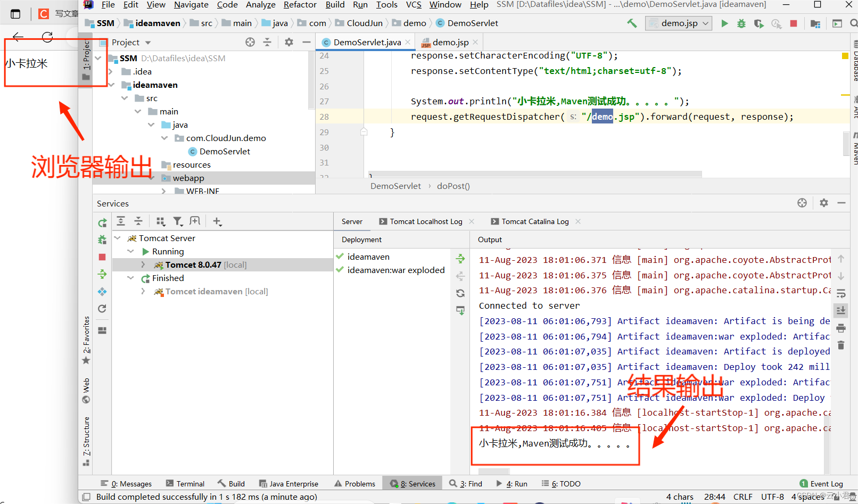Viewport: 858px width, 504px height.
Task: Hide the Services panel
Action: (841, 203)
